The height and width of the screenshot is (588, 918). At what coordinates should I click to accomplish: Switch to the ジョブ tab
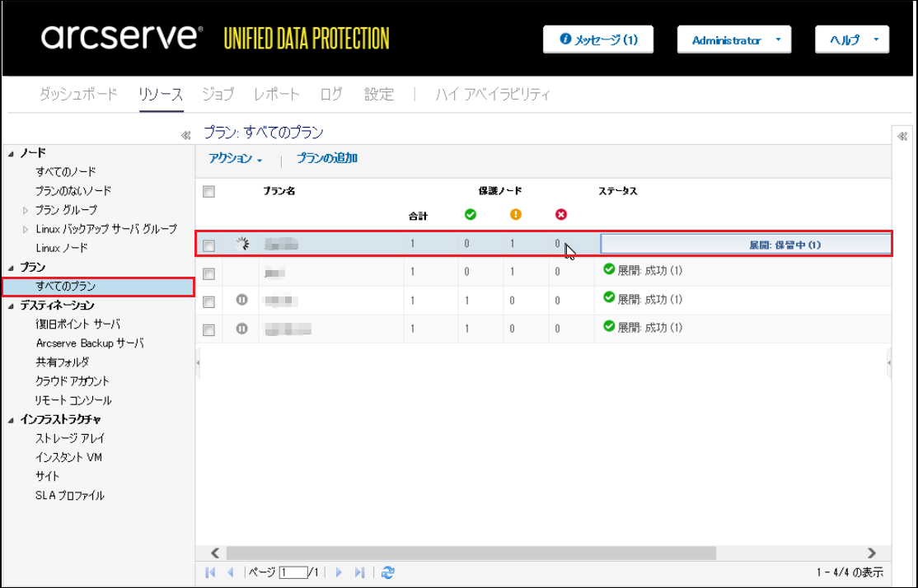click(218, 94)
